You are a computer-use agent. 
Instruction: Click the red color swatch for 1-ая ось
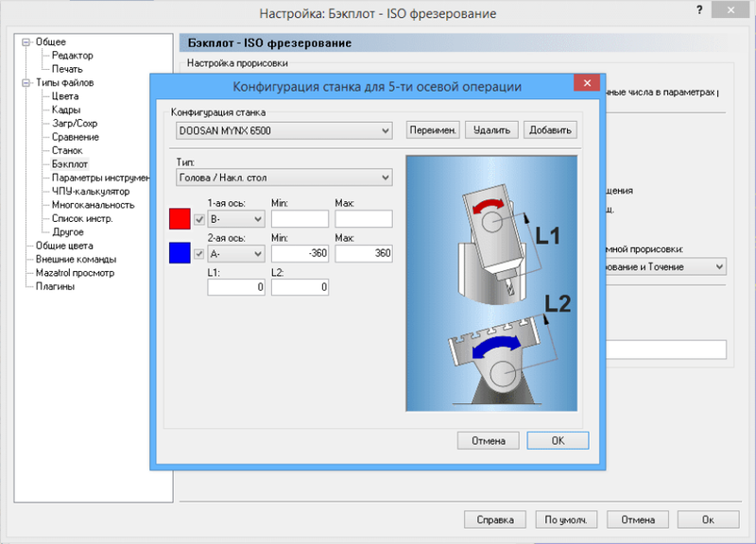tap(180, 219)
